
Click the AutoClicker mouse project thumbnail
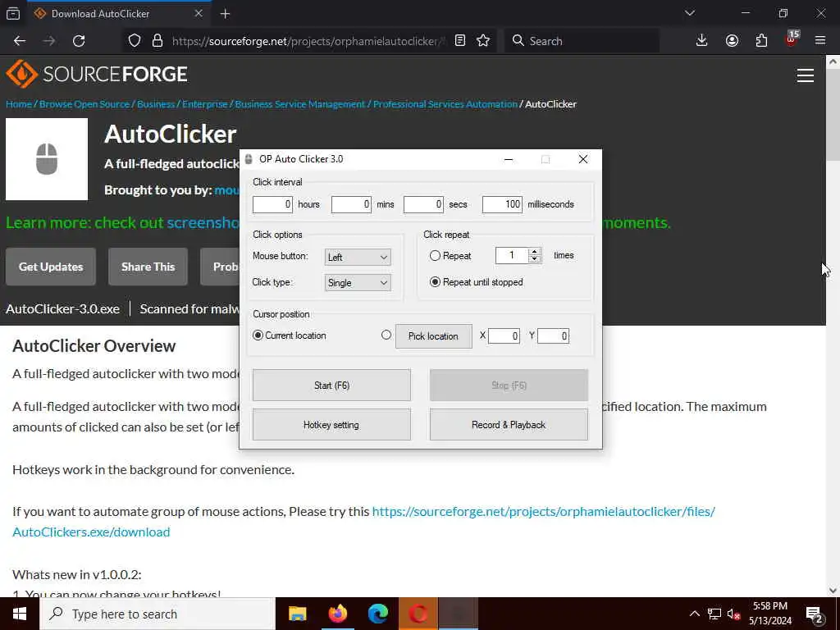point(47,159)
